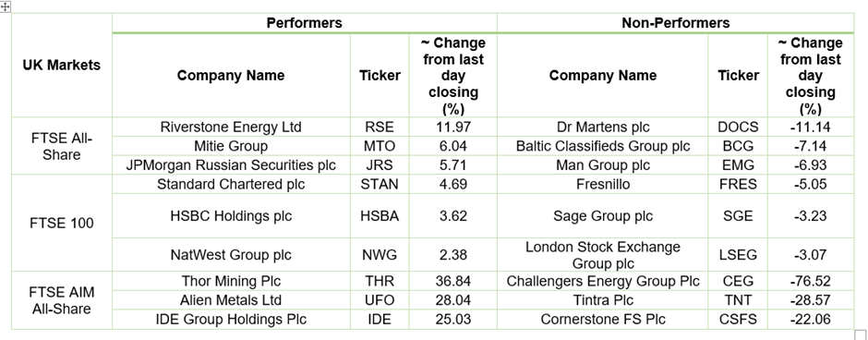Select the HSBC Holdings plc cell
The height and width of the screenshot is (340, 868).
[x=231, y=216]
